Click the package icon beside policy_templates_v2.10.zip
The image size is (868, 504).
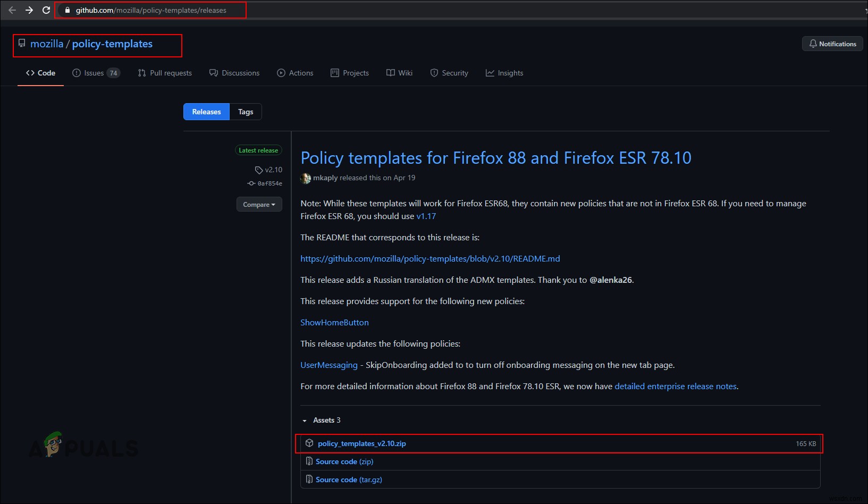pos(309,443)
